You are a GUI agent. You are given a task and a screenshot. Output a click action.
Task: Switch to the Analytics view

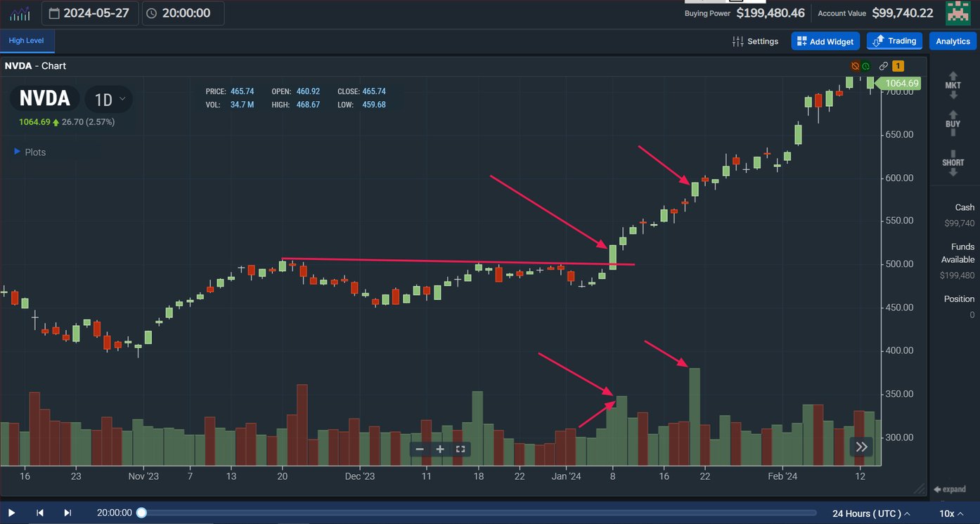tap(953, 41)
